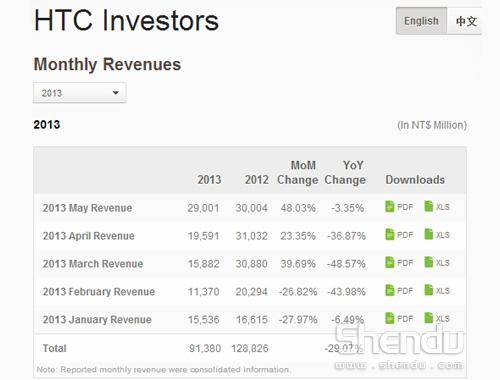
Task: Select the 2013 April Revenue row label
Action: [89, 236]
